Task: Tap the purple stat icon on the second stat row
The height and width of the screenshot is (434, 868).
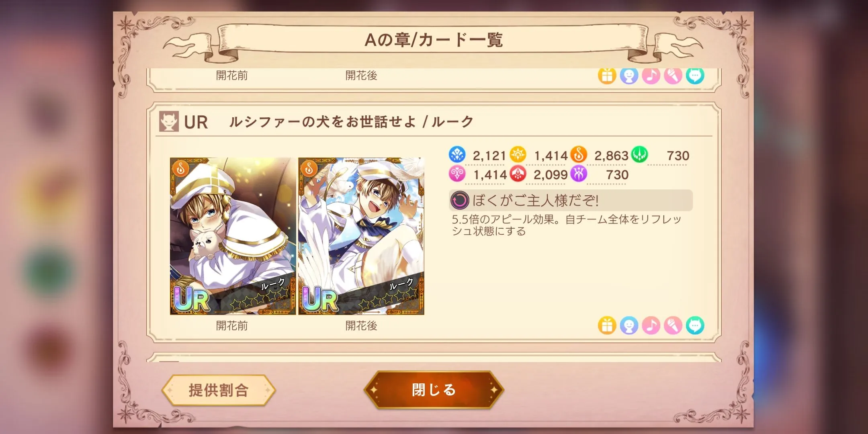Action: click(x=579, y=174)
